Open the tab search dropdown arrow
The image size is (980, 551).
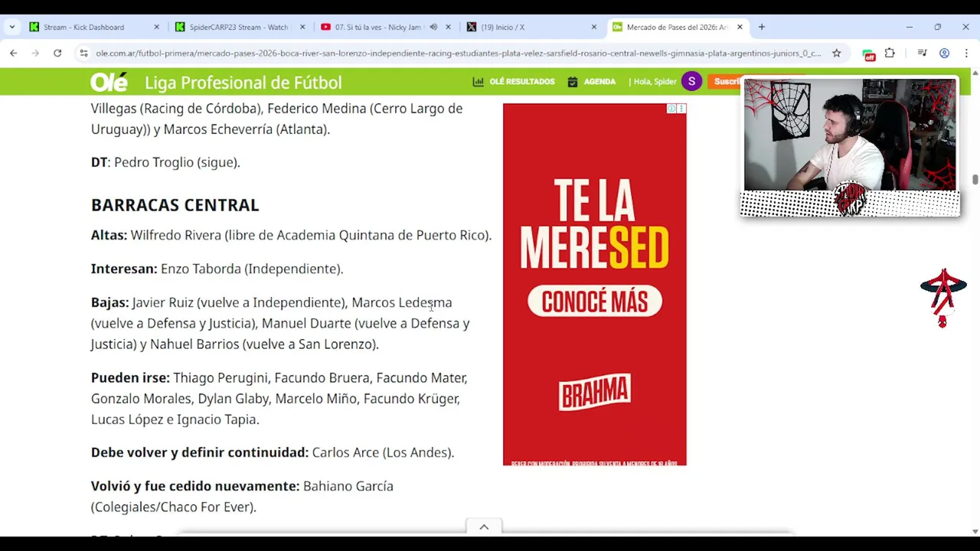click(11, 27)
